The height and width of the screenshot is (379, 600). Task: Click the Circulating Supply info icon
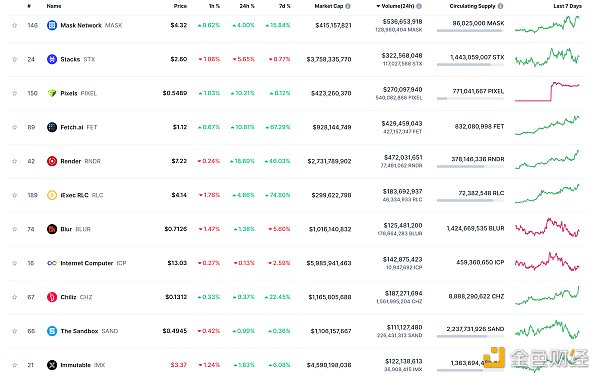click(x=501, y=6)
